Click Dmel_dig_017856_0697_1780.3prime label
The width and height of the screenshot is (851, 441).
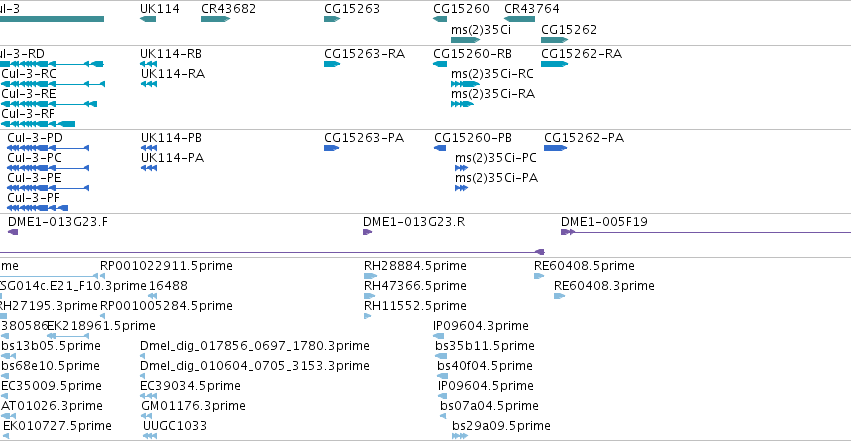(255, 346)
